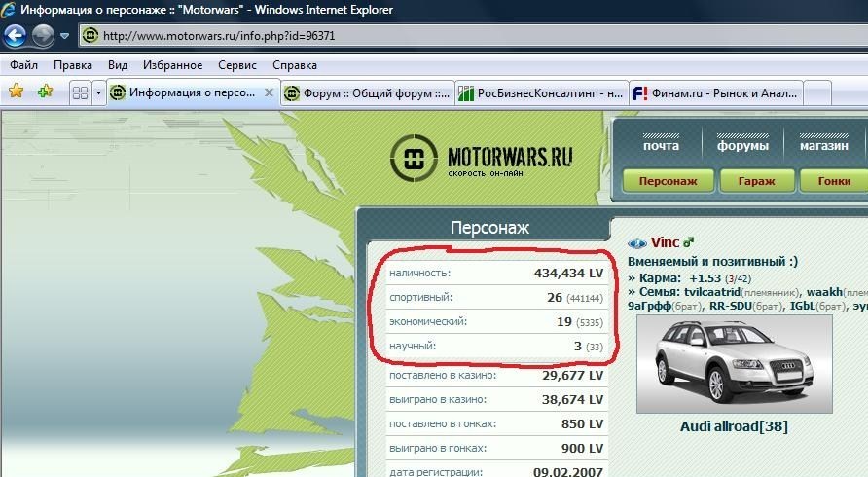The height and width of the screenshot is (477, 868).
Task: Click поставлено в гонках value 850 LV
Action: 582,423
